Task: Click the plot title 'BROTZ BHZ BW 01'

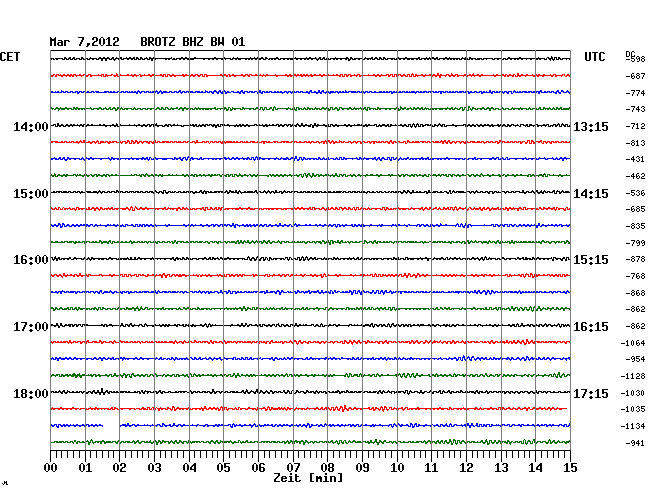Action: click(190, 42)
